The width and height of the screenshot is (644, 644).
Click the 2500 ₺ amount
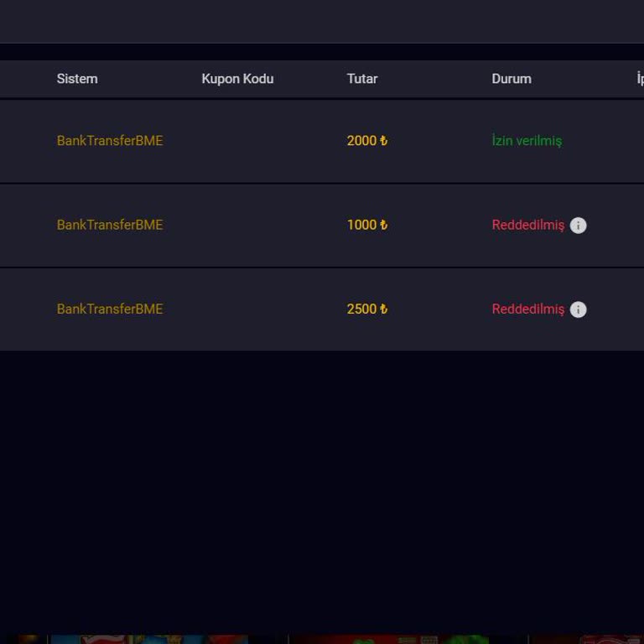point(367,309)
